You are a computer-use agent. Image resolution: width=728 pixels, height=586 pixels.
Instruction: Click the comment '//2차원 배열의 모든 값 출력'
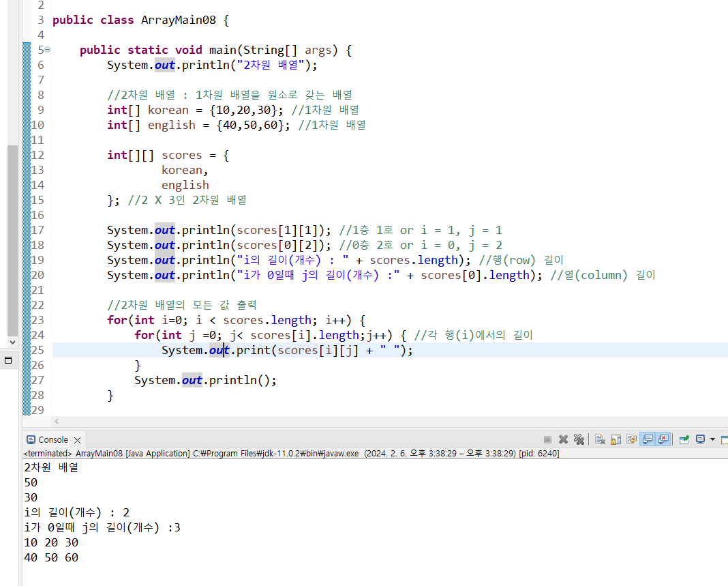181,305
